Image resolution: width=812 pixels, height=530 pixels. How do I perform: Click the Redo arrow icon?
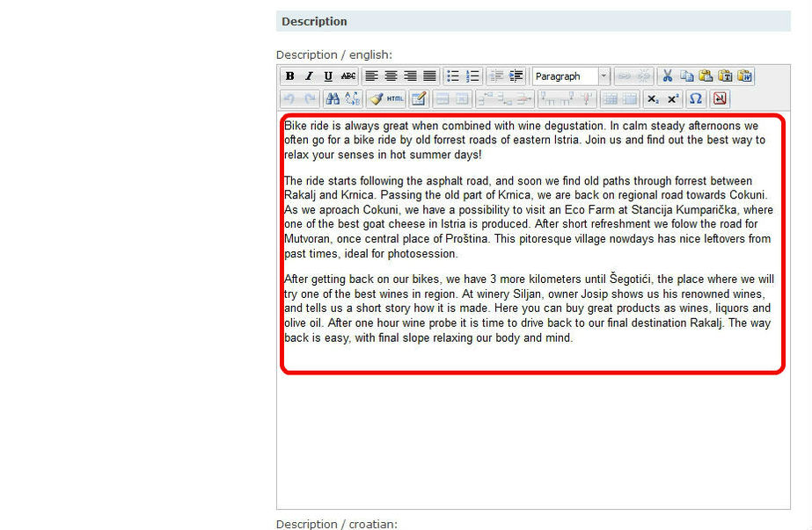coord(310,98)
